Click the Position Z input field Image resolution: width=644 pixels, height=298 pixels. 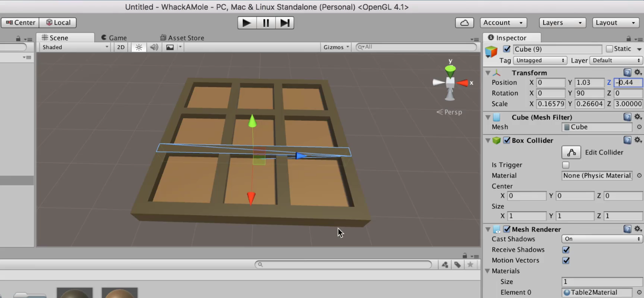click(x=627, y=82)
